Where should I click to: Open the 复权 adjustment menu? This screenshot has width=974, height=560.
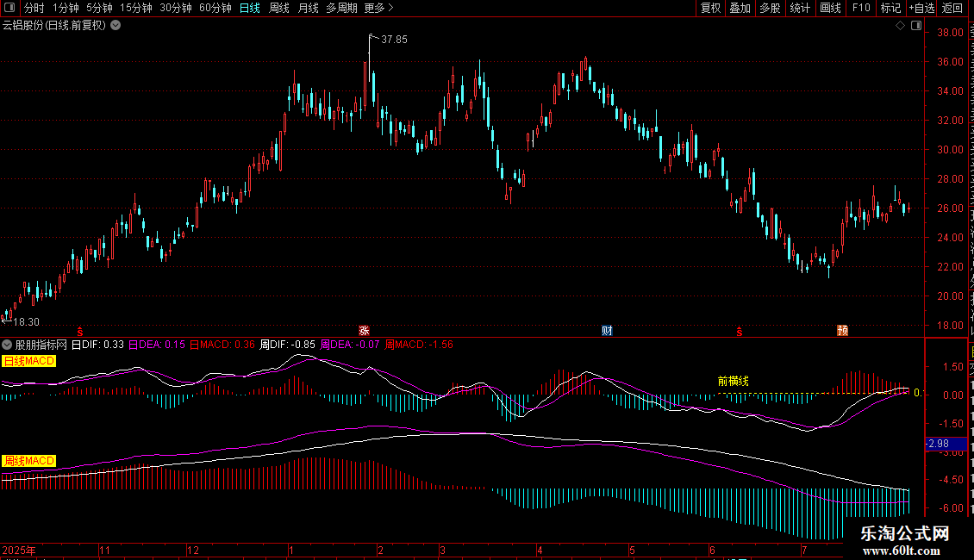click(x=710, y=8)
